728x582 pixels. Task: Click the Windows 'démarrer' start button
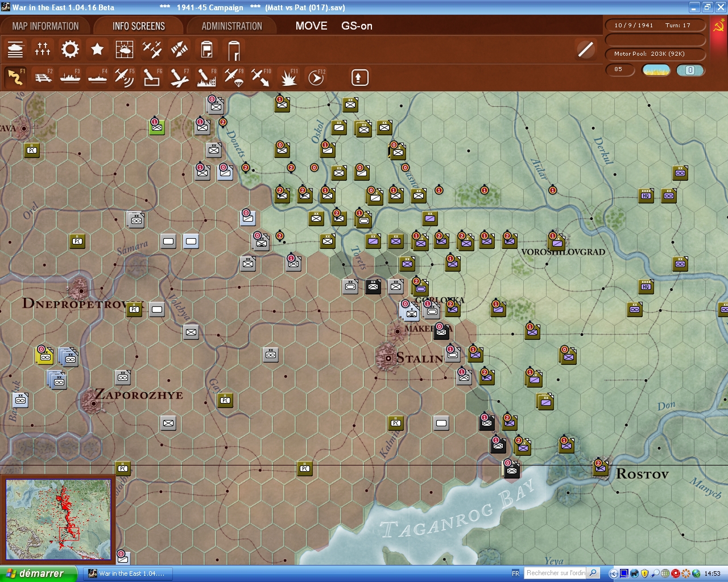38,573
